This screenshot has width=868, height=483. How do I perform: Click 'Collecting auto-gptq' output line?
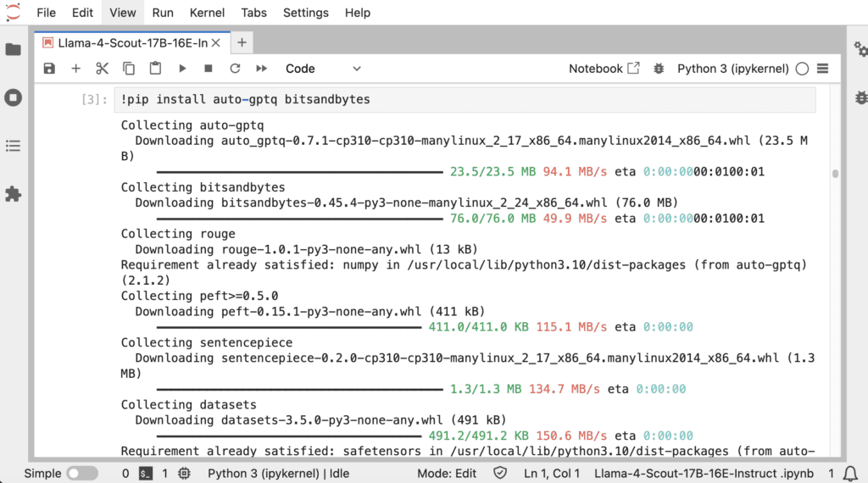tap(192, 125)
